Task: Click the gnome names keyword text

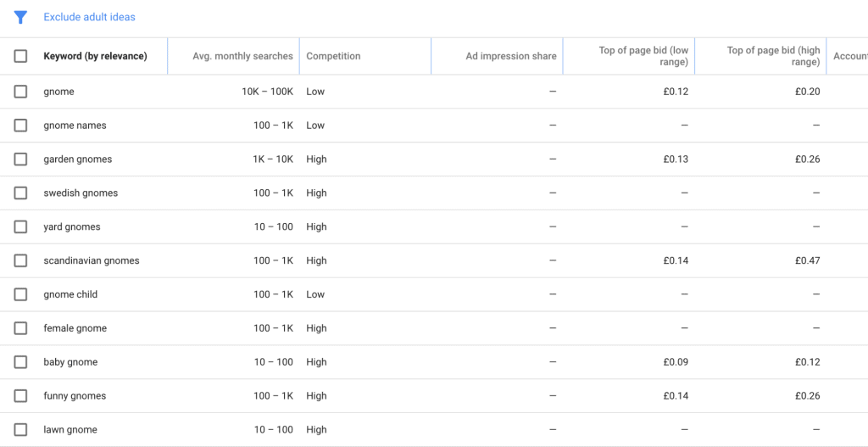Action: click(75, 126)
